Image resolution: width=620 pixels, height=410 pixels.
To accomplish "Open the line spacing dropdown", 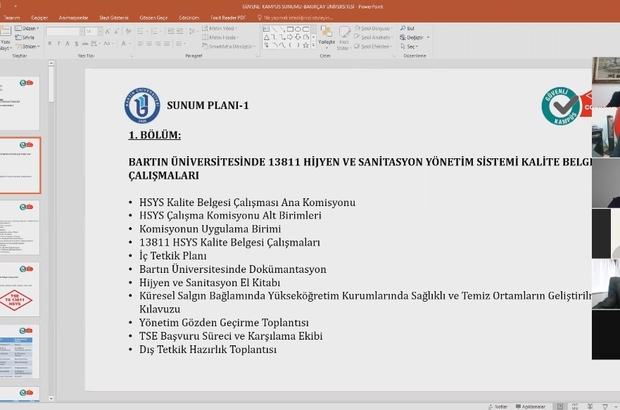I will (193, 31).
